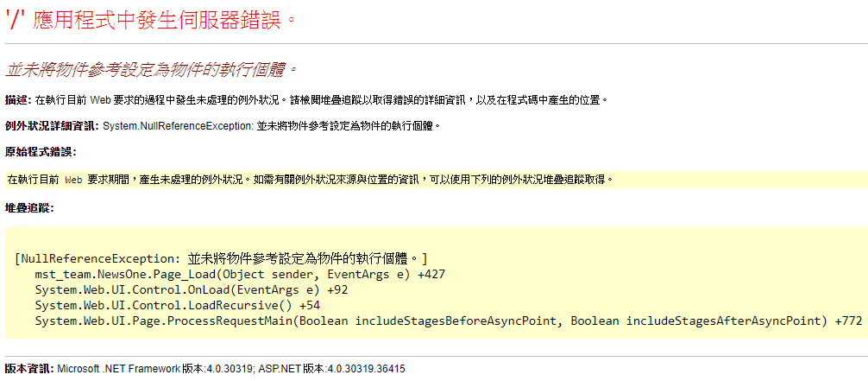Click the 'mst_team.NewsOne.Page_Load' trace line
Screen dimensions: 868x381
point(240,275)
